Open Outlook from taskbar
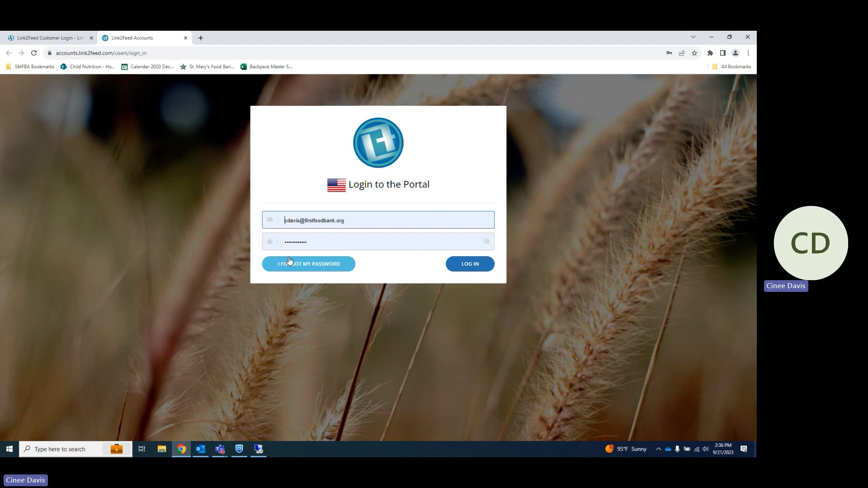The width and height of the screenshot is (868, 488). (200, 449)
